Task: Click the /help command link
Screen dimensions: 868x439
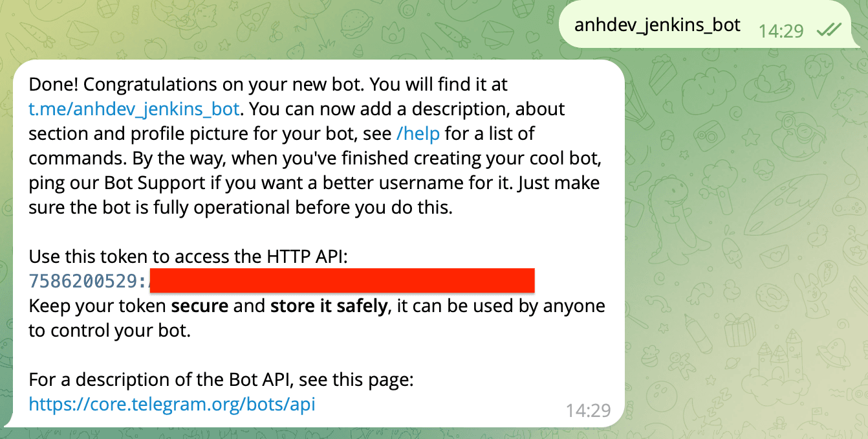Action: 418,133
